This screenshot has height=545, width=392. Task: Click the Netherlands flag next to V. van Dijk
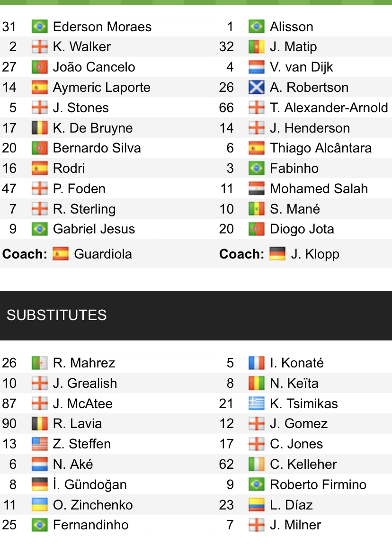tap(256, 67)
